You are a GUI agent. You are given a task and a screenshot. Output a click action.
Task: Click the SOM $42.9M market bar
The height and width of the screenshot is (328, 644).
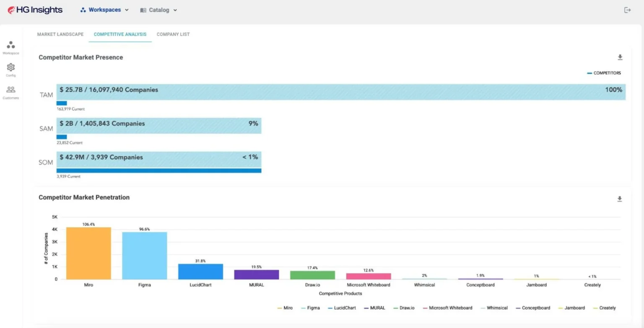pyautogui.click(x=159, y=160)
